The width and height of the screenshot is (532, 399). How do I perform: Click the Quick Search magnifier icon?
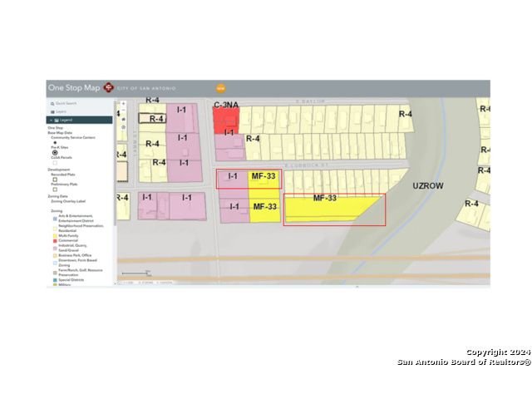(x=52, y=103)
